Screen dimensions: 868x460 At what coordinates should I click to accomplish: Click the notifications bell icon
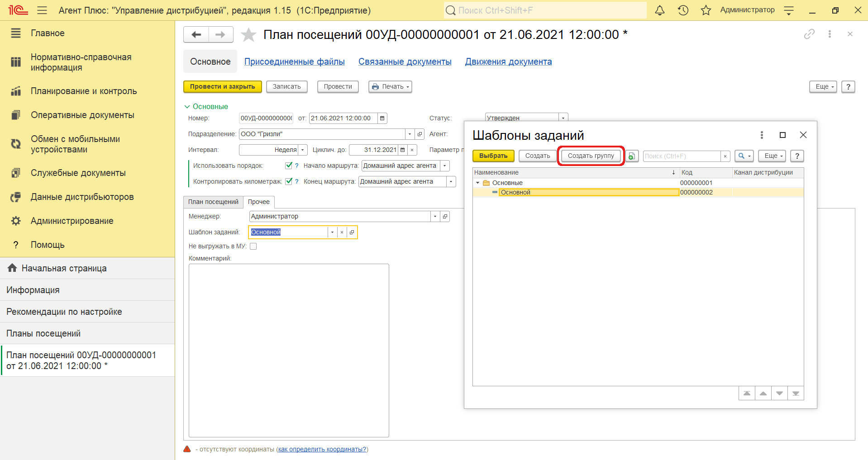660,10
